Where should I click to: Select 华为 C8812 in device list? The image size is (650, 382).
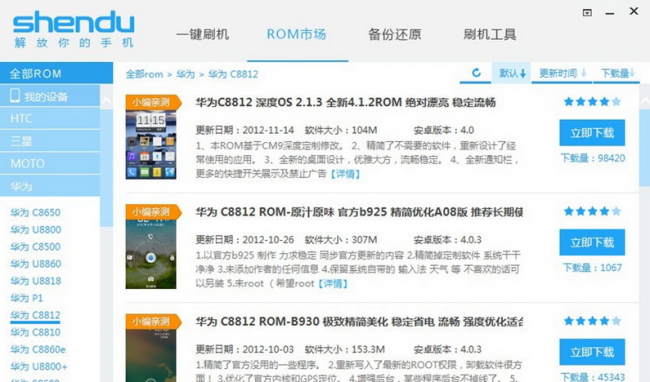point(35,315)
